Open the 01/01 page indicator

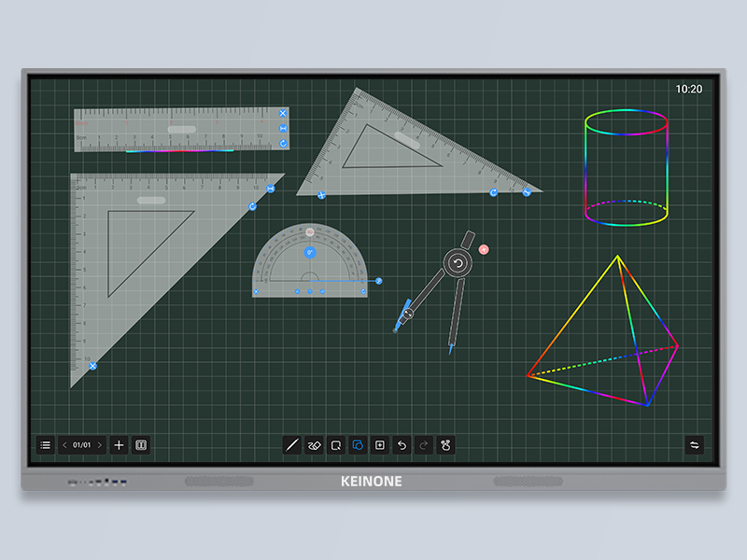pos(82,445)
